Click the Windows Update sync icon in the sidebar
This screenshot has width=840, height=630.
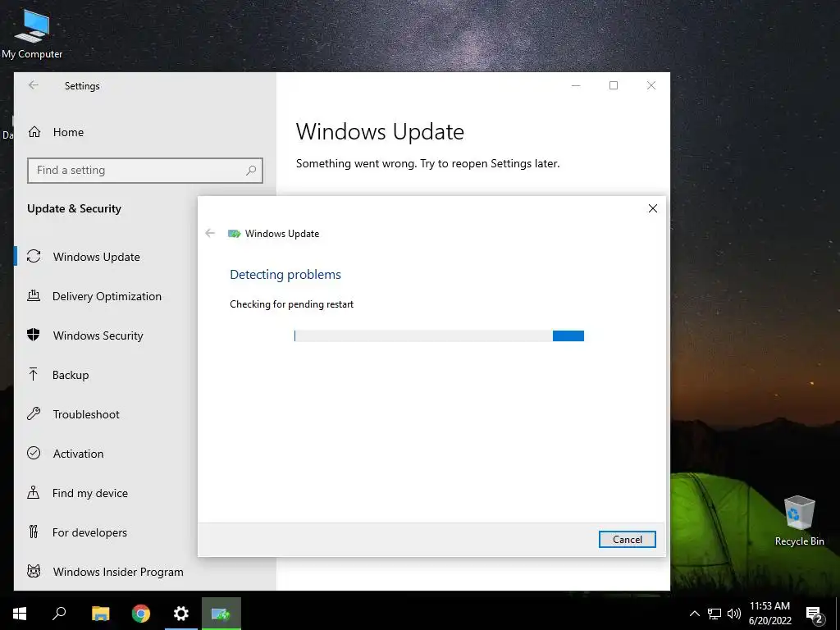pos(34,257)
